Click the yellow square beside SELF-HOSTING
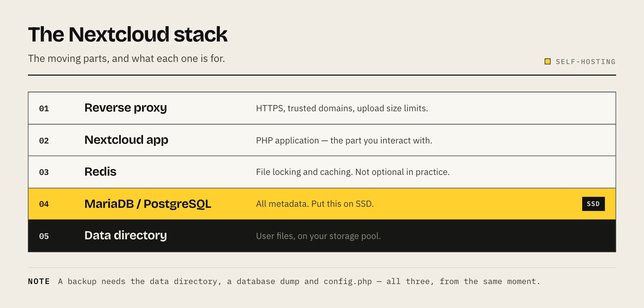The image size is (644, 308). click(x=547, y=62)
